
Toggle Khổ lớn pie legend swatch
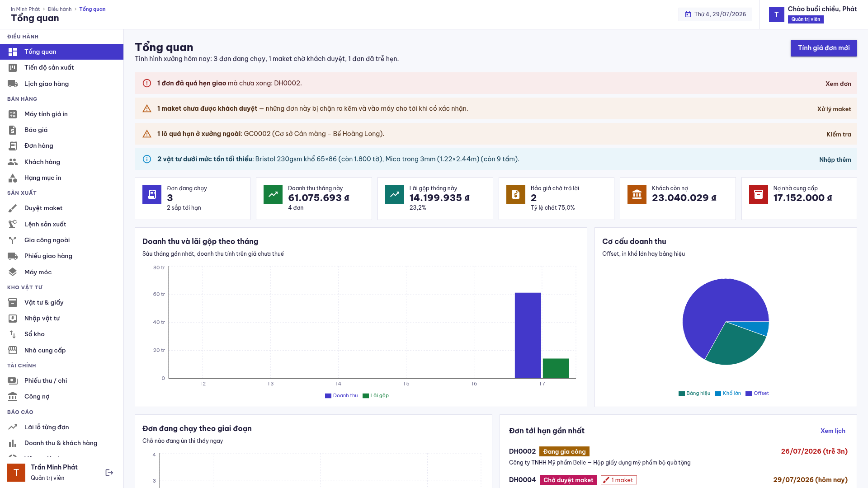point(718,394)
